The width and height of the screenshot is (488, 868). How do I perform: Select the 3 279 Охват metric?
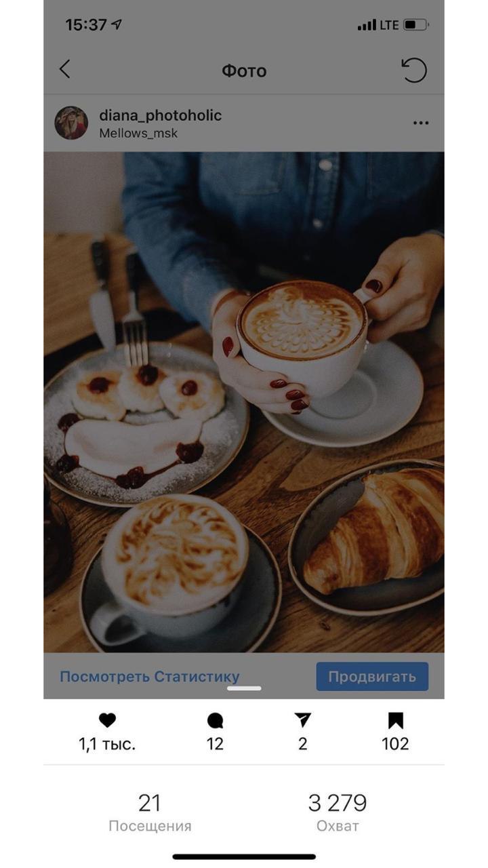pyautogui.click(x=338, y=812)
